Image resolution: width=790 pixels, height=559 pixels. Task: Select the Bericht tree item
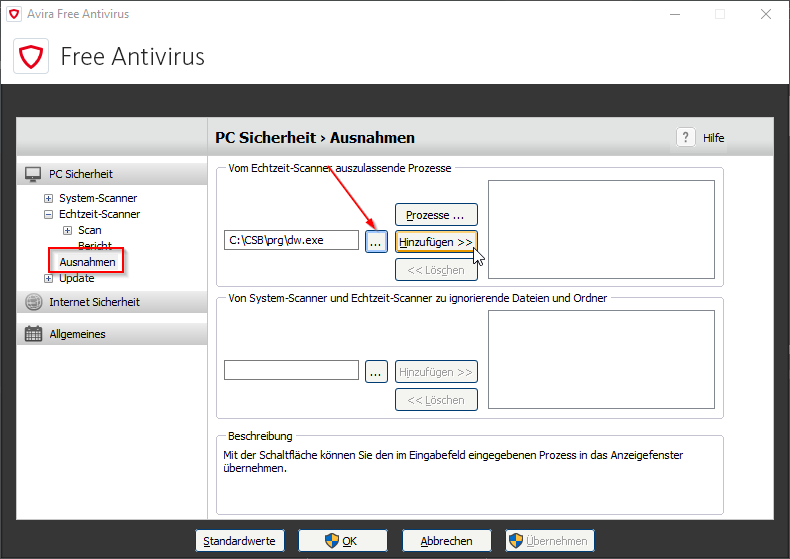click(95, 246)
